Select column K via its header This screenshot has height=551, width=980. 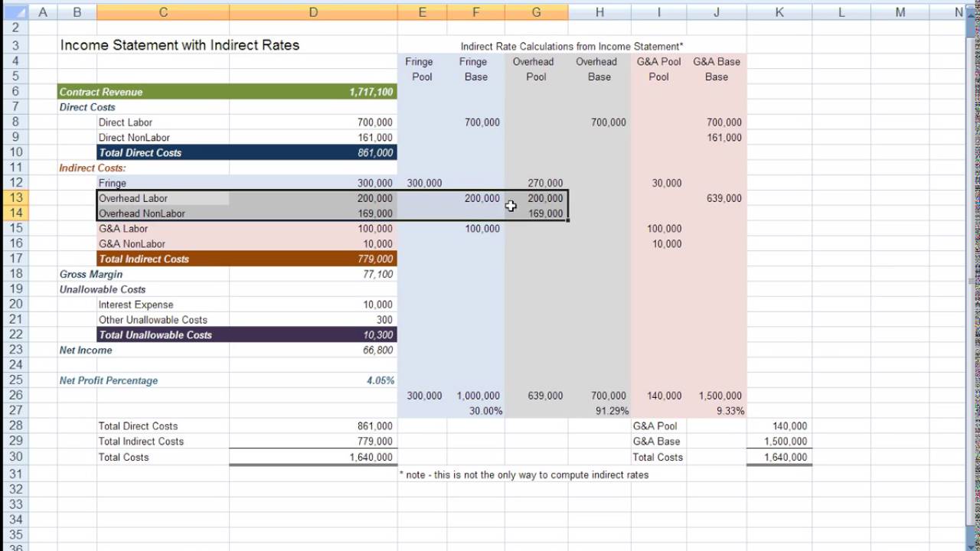(779, 12)
